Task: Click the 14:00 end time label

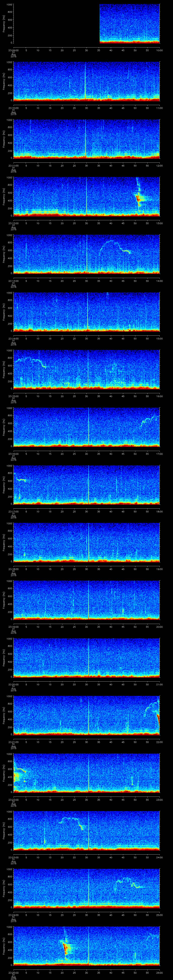Action: tap(159, 281)
